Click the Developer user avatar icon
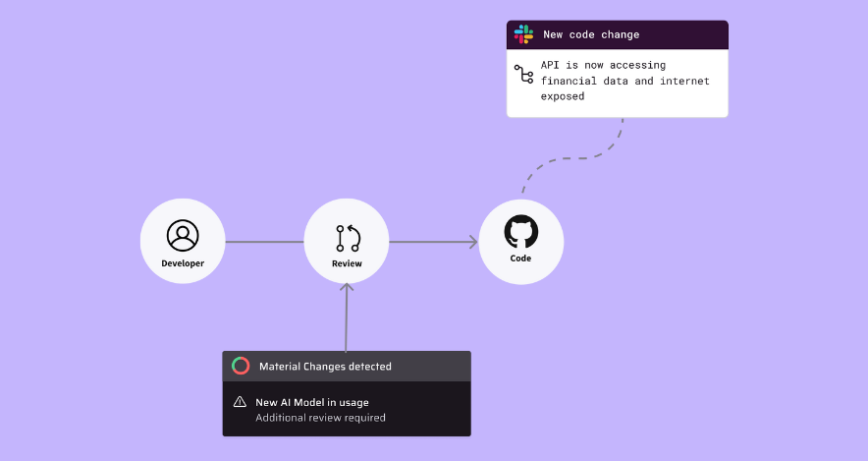 pyautogui.click(x=183, y=236)
